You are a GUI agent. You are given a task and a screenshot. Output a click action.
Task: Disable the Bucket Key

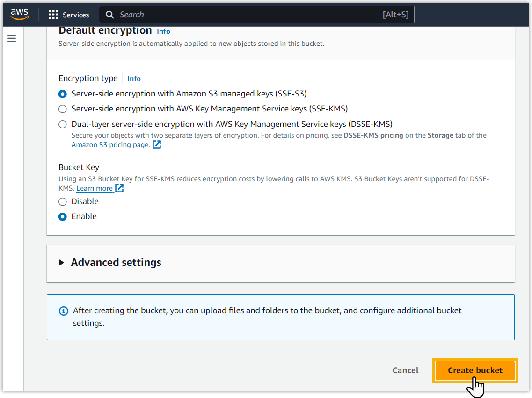63,202
